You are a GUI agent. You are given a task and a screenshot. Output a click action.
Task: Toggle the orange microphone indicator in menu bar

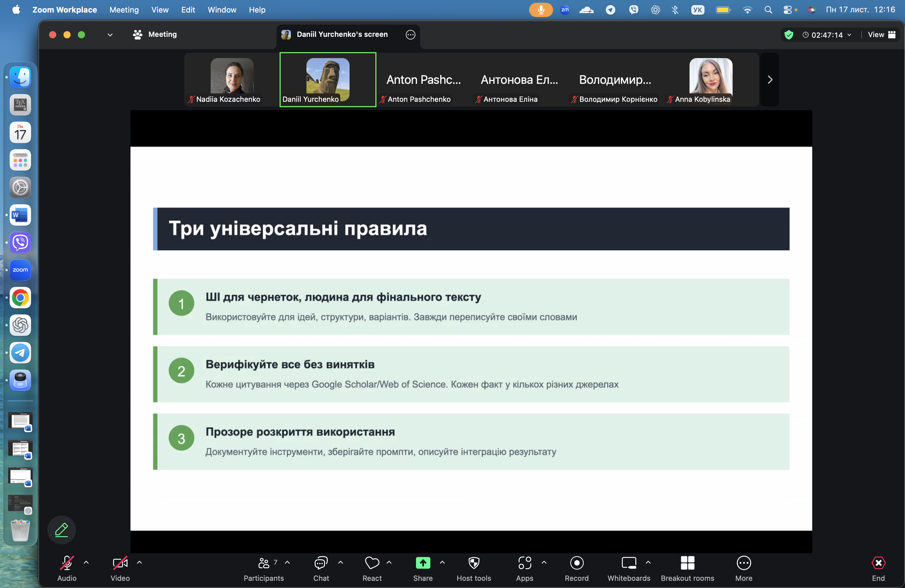coord(541,10)
